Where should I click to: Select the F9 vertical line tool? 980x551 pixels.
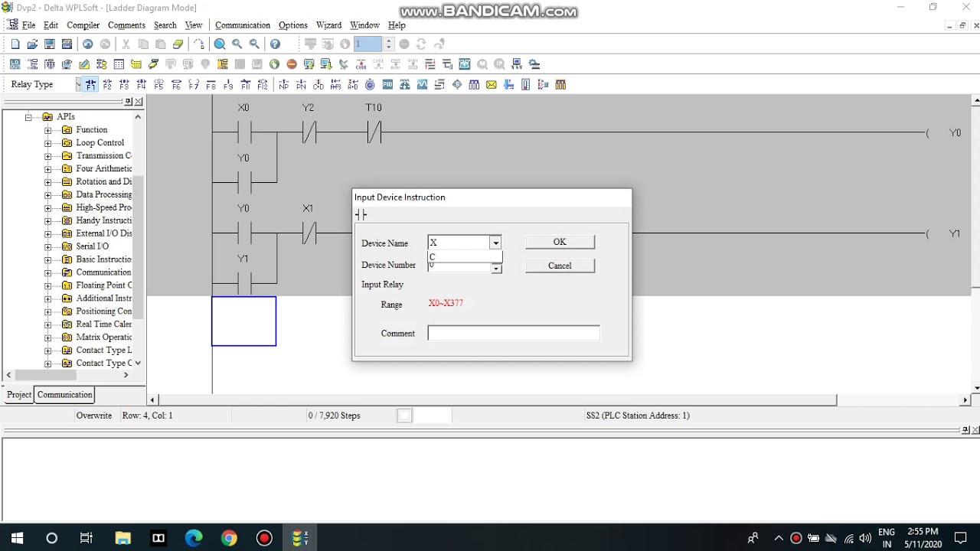[x=228, y=85]
